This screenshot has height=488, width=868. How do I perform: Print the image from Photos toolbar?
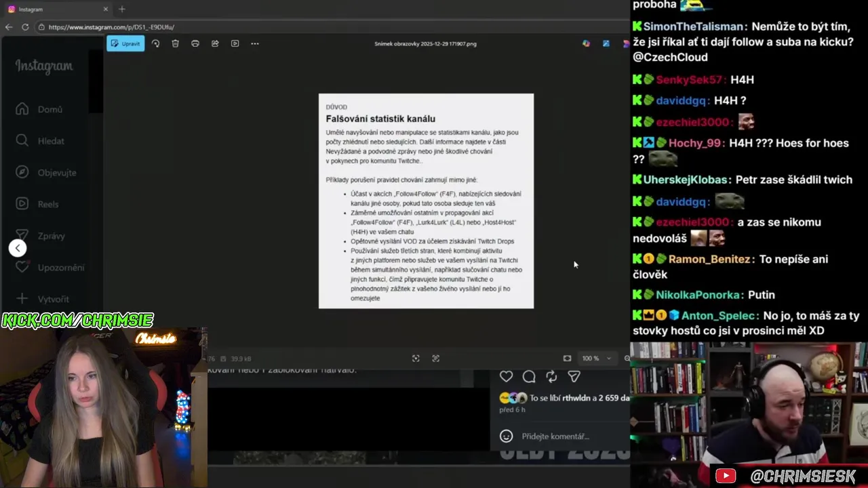195,43
